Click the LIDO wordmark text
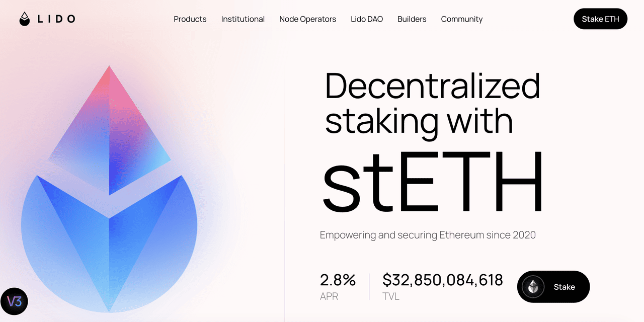 [56, 19]
